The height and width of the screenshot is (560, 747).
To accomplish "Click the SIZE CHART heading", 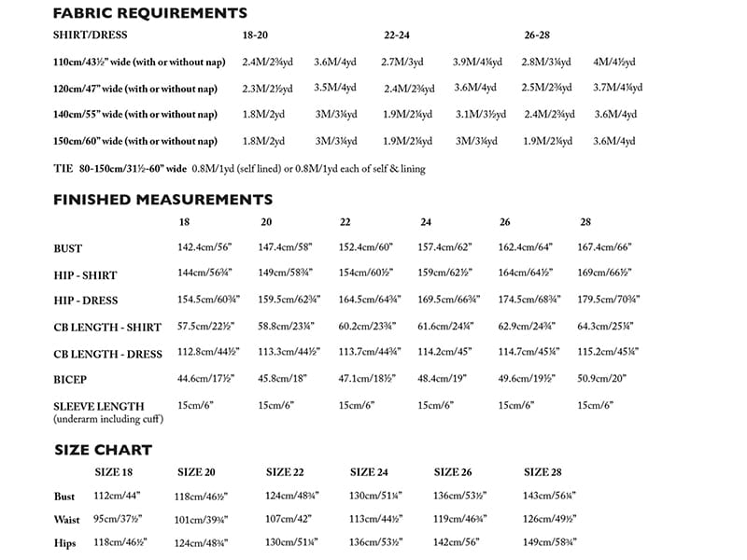I will point(103,449).
